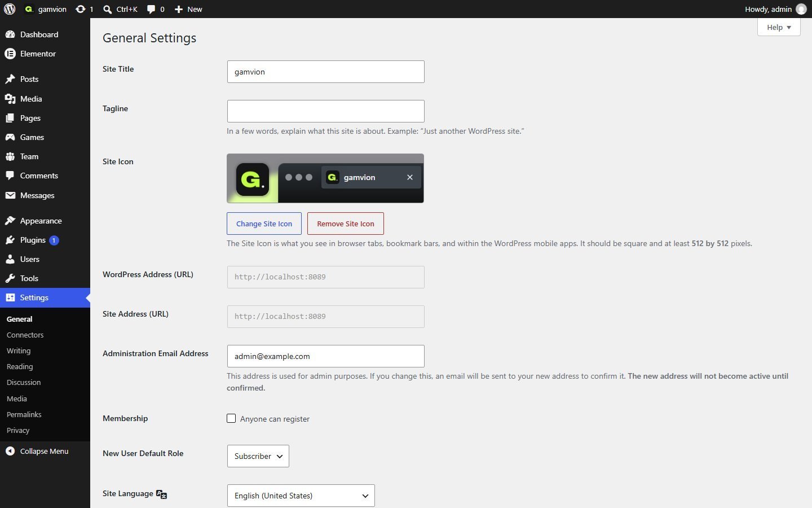Click the Change Site Icon button

tap(264, 224)
